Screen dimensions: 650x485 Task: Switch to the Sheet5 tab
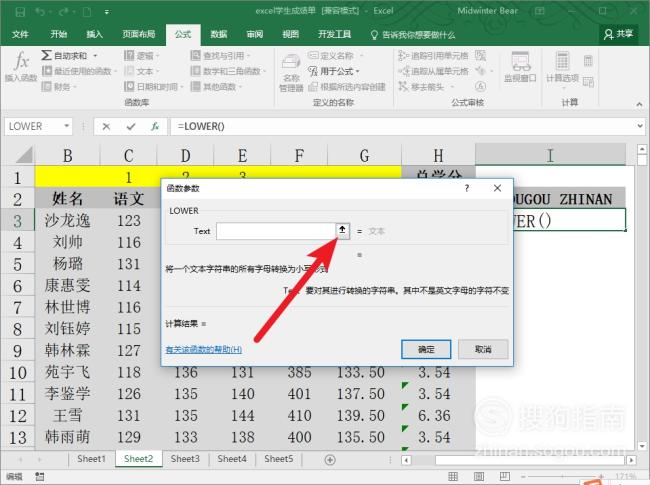coord(279,459)
